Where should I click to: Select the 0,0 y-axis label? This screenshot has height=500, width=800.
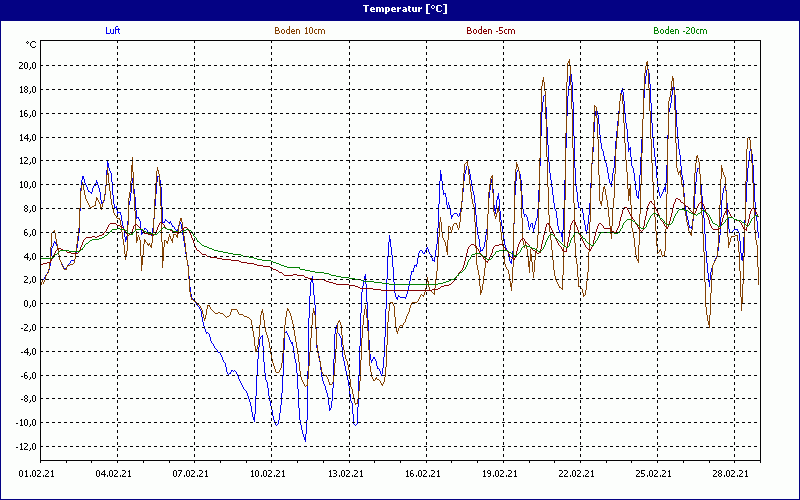point(29,304)
